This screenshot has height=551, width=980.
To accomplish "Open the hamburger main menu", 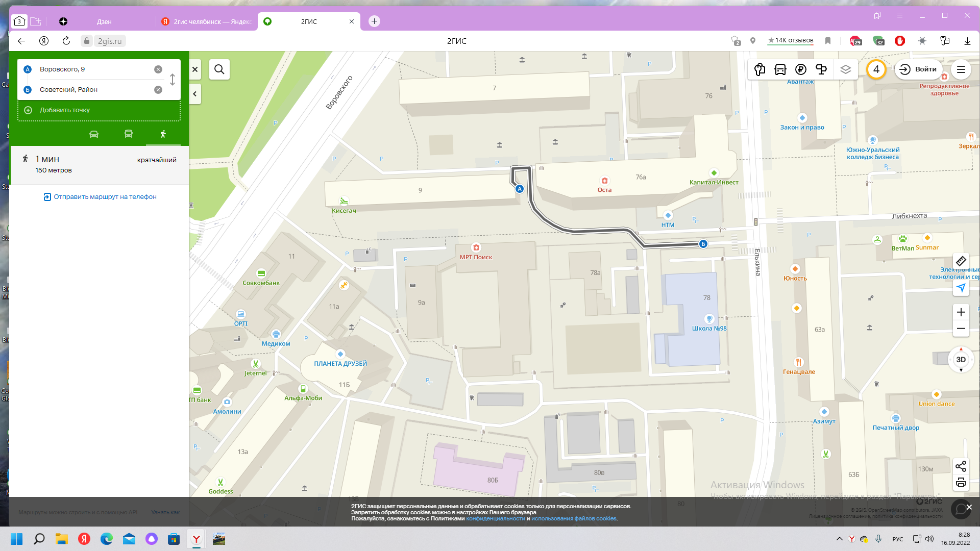I will [961, 69].
